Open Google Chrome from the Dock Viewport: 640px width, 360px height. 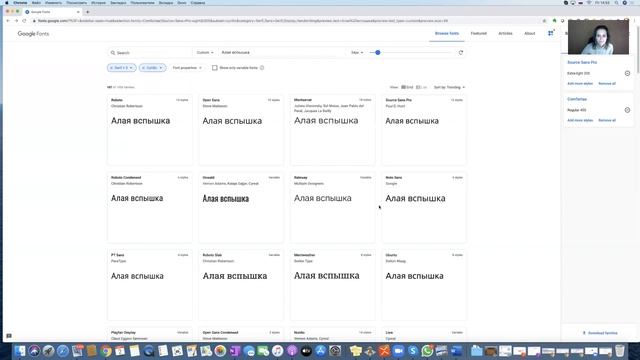tap(106, 351)
